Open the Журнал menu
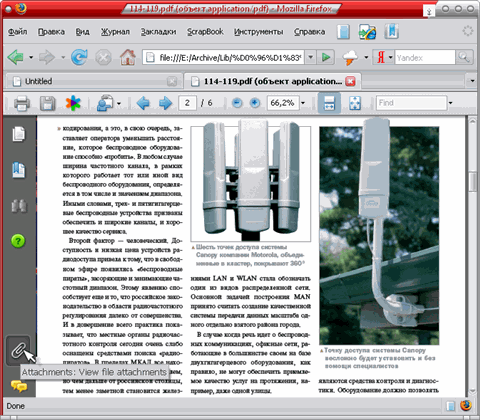The image size is (480, 420). coord(115,32)
